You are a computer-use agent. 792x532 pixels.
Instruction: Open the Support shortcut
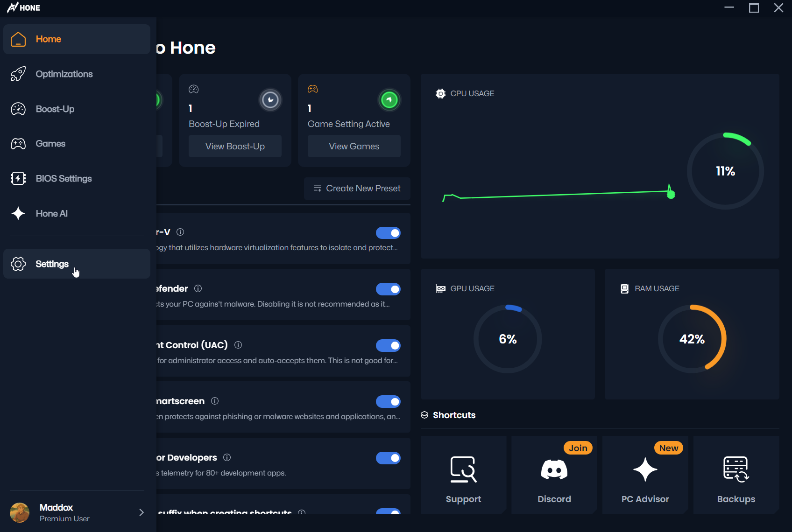[463, 475]
